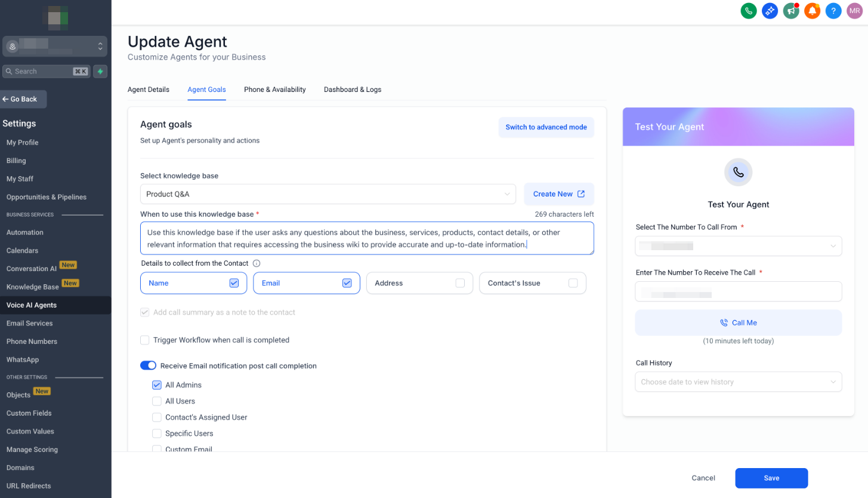Open the Call History date dropdown
The height and width of the screenshot is (498, 868).
pos(738,382)
